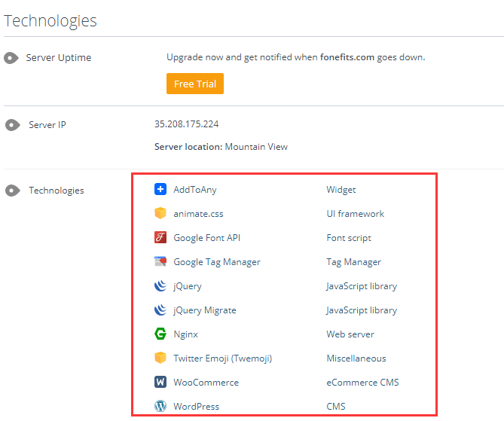
Task: Open the jQuery technology link
Action: point(188,286)
